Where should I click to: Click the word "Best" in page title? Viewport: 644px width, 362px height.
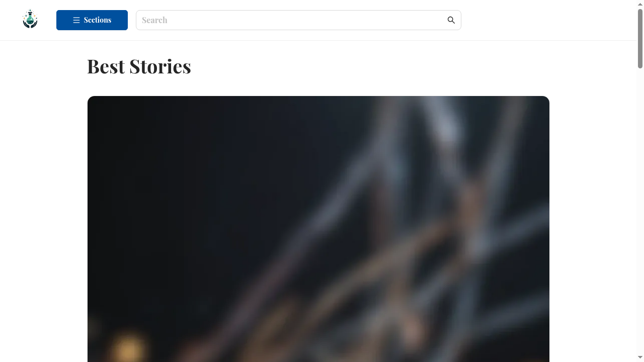click(x=106, y=66)
